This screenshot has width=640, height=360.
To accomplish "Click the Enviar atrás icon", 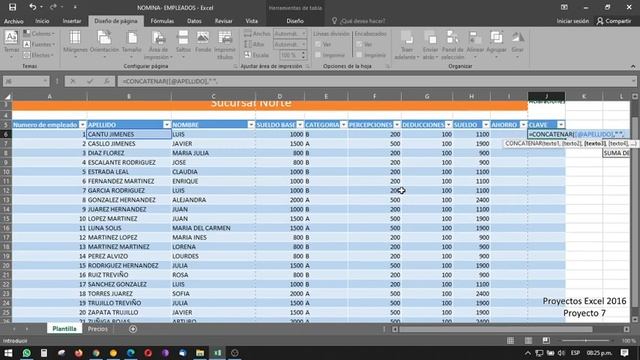I will click(430, 45).
